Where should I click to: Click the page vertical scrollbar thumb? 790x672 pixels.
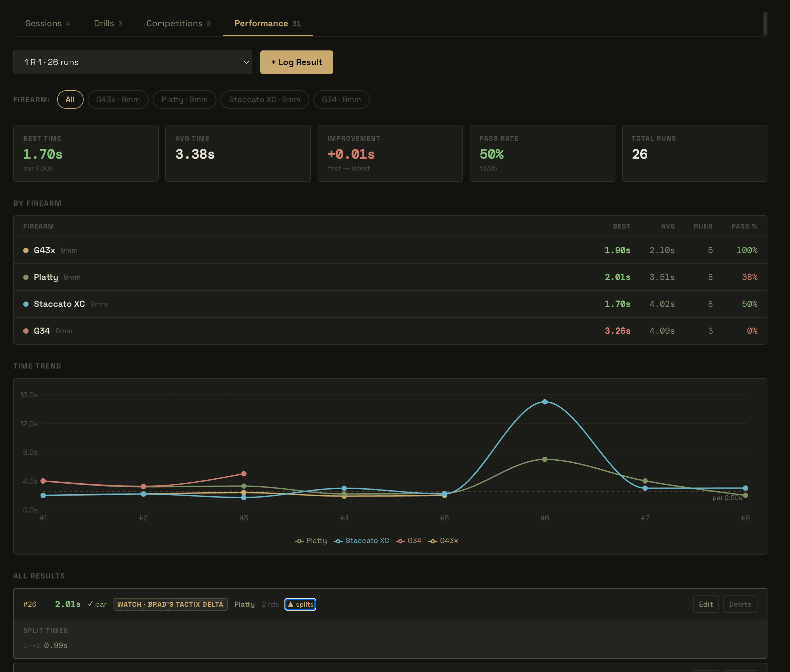tap(765, 23)
